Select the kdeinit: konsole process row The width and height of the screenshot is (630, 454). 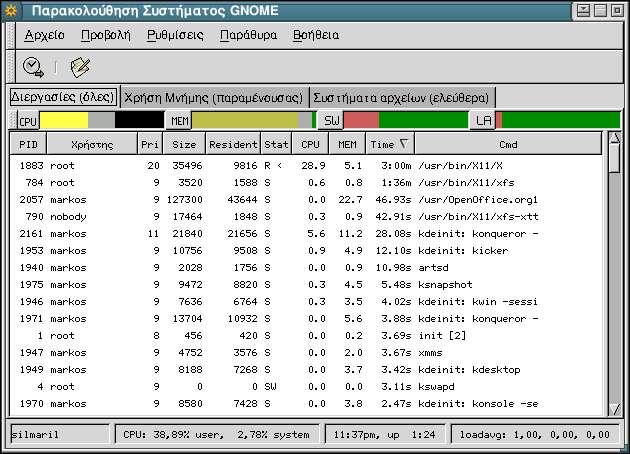coord(306,404)
